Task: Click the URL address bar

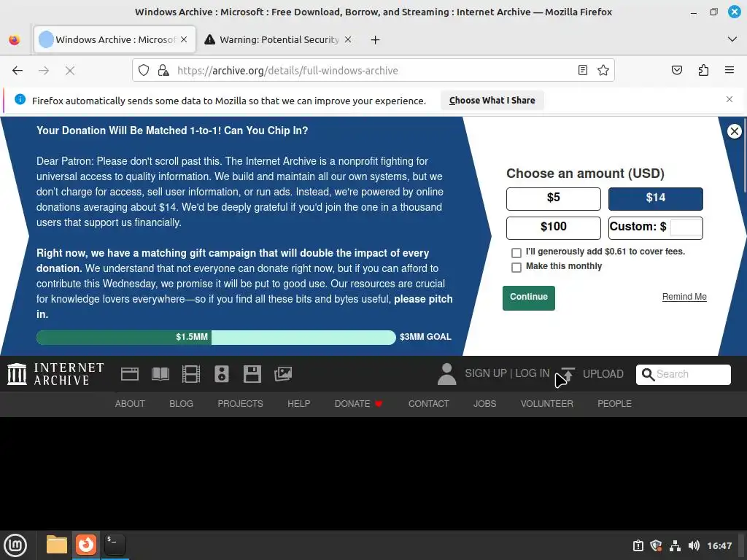Action: [x=373, y=71]
